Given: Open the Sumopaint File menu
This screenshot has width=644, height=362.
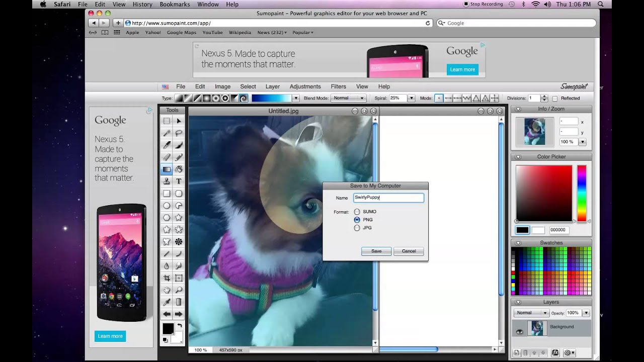Looking at the screenshot, I should pos(181,86).
